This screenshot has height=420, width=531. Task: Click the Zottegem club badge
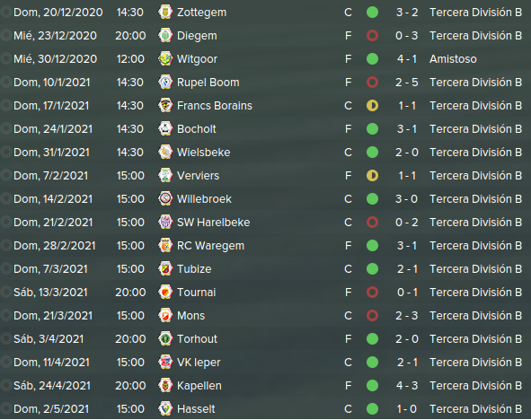pyautogui.click(x=165, y=13)
